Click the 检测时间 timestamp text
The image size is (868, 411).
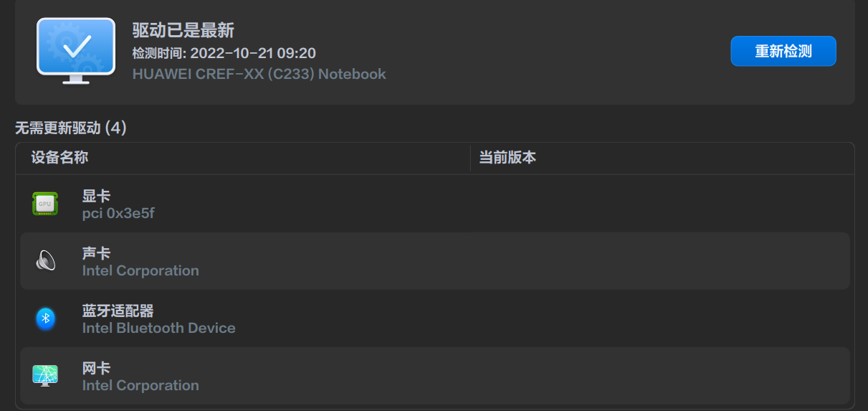(224, 53)
